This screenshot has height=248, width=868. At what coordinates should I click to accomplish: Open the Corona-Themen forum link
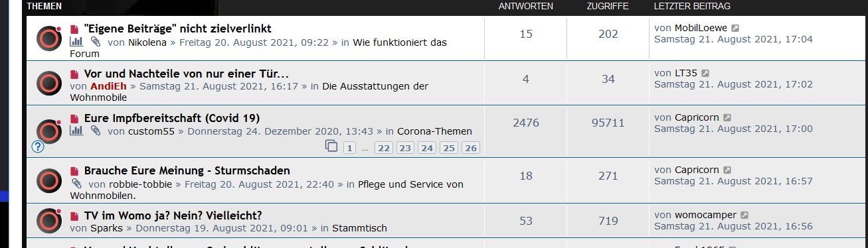pos(434,131)
